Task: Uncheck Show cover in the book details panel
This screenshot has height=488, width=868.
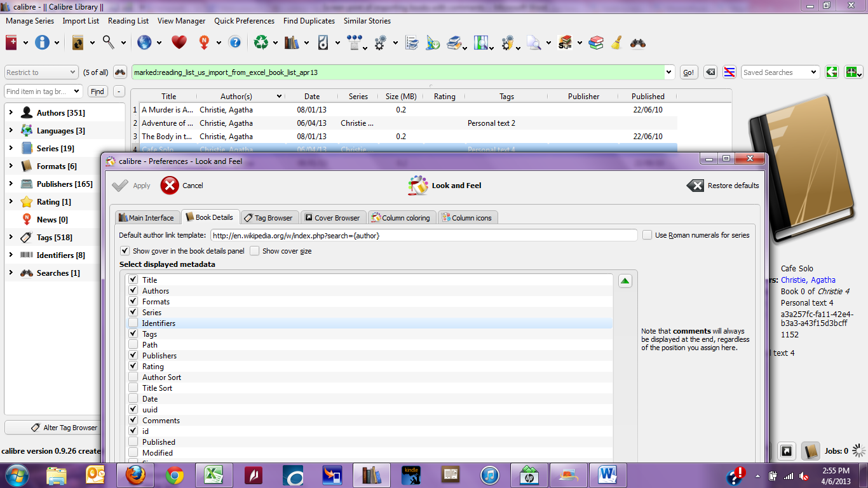Action: [x=125, y=251]
